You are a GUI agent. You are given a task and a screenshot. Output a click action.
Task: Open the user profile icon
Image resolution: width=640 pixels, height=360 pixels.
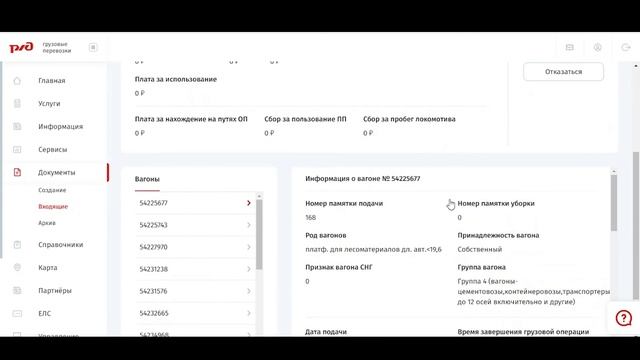coord(598,47)
